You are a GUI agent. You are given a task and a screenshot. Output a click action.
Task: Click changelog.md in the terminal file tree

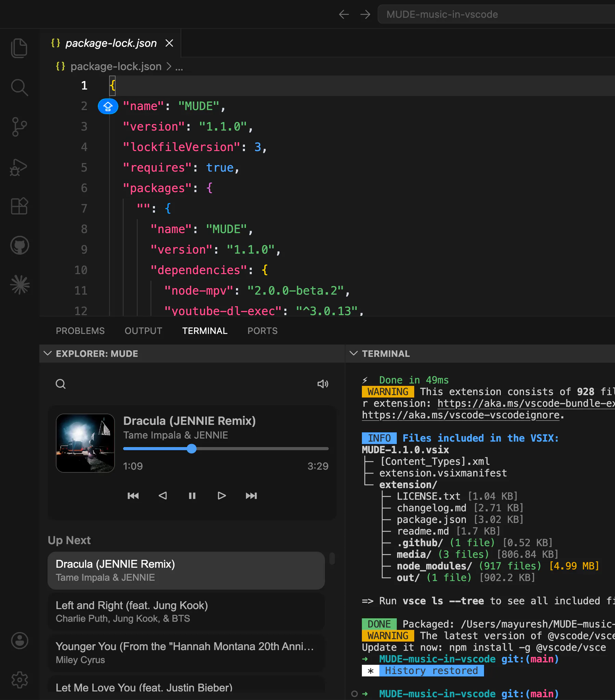coord(432,508)
